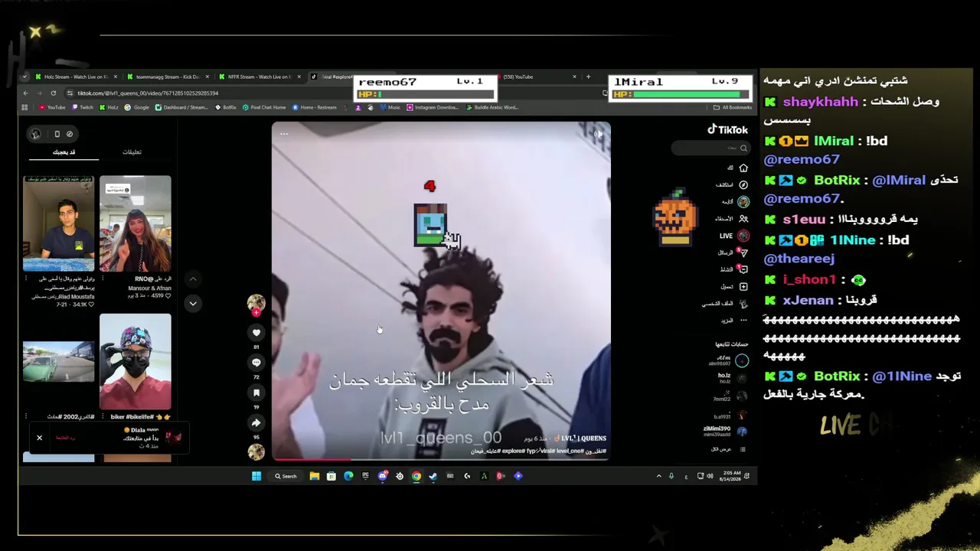The width and height of the screenshot is (980, 551).
Task: Open Messages paper-plane icon in sidebar
Action: [743, 253]
